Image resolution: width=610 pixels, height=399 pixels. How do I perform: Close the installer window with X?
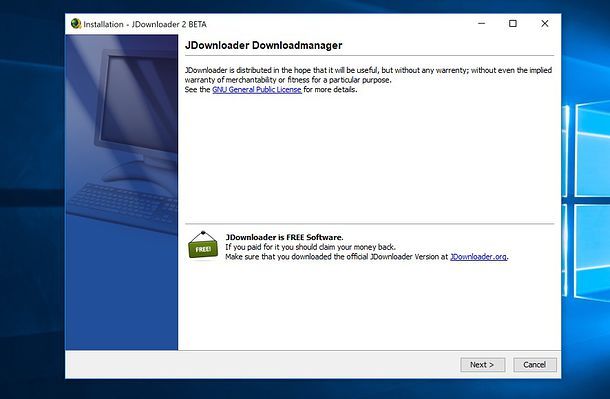pos(545,24)
